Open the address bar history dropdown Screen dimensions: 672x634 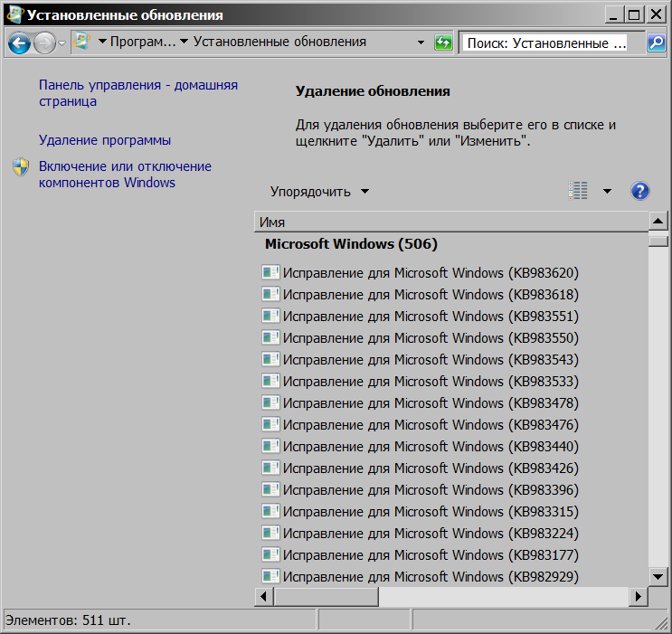(421, 43)
